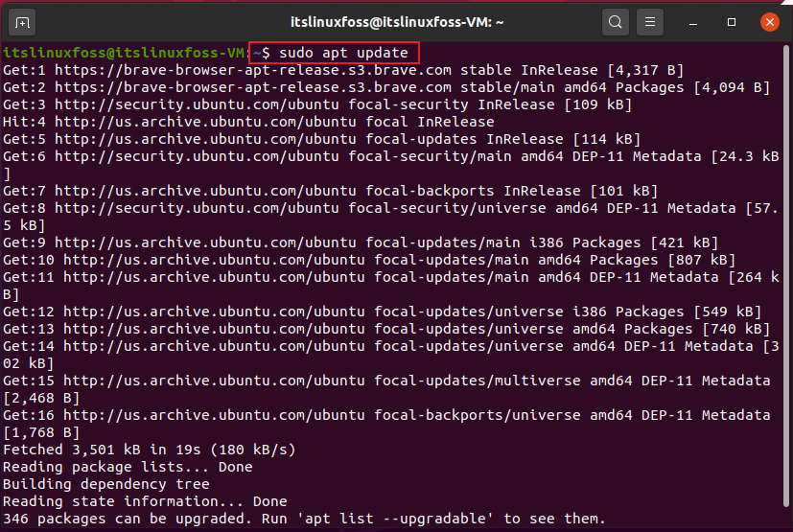This screenshot has width=793, height=532.
Task: Click the 'Building dependency tree' line
Action: pos(106,484)
